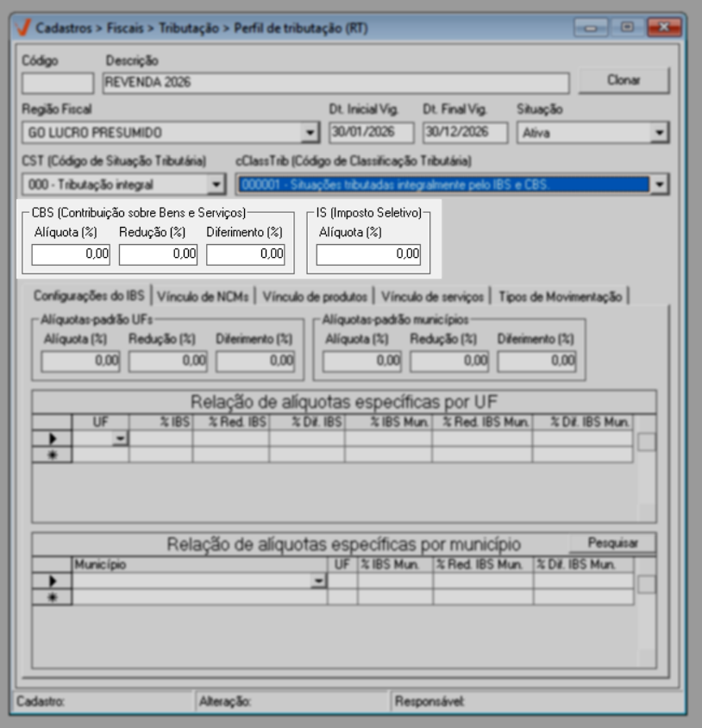
Task: Click the application checkmark logo icon
Action: coord(22,28)
